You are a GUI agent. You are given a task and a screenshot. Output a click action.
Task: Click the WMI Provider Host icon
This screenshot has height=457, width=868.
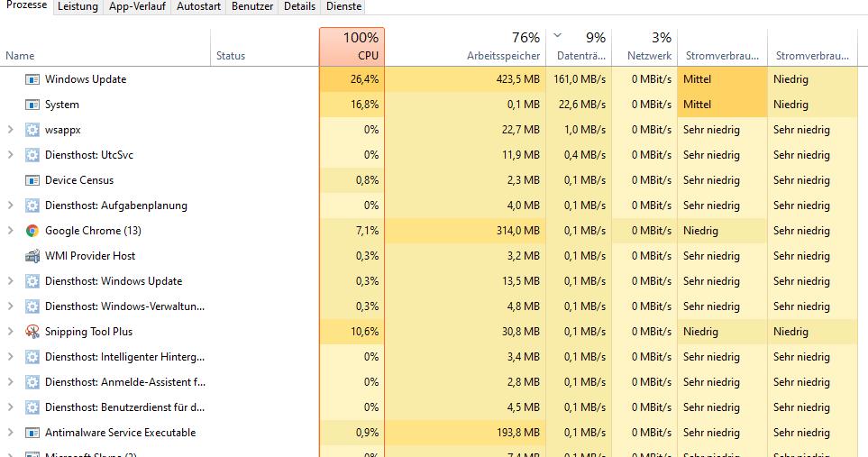32,256
